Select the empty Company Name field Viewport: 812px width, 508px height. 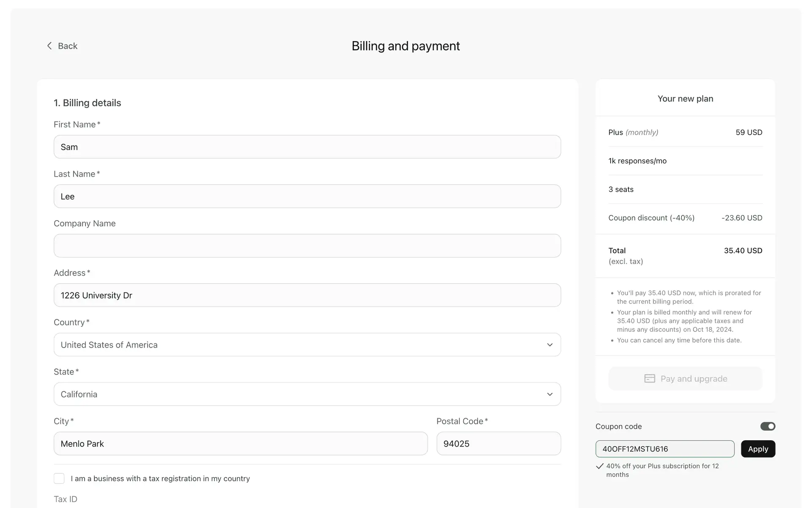click(x=307, y=246)
